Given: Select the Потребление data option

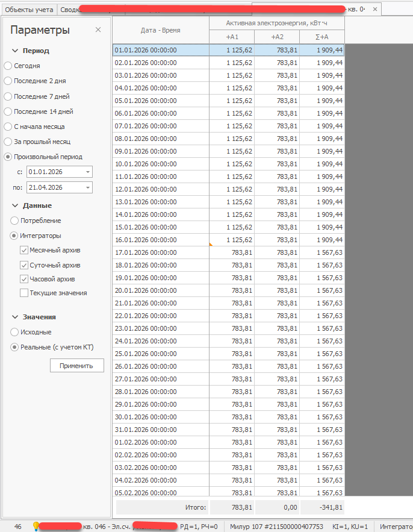Looking at the screenshot, I should [x=14, y=221].
